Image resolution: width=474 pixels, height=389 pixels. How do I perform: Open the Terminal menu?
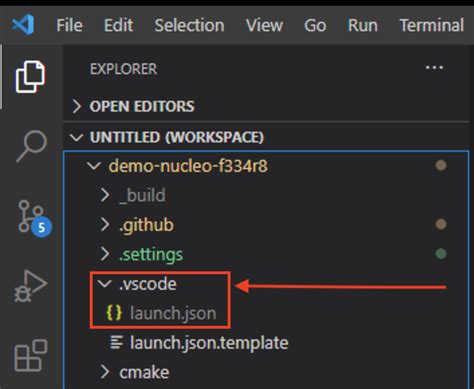(x=432, y=25)
